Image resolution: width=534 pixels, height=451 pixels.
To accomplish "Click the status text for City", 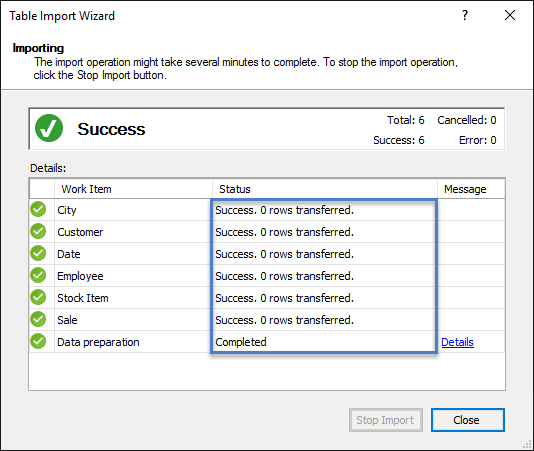I will tap(284, 210).
